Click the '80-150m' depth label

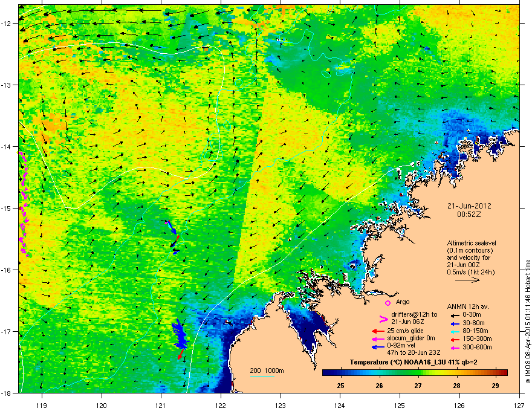475,331
